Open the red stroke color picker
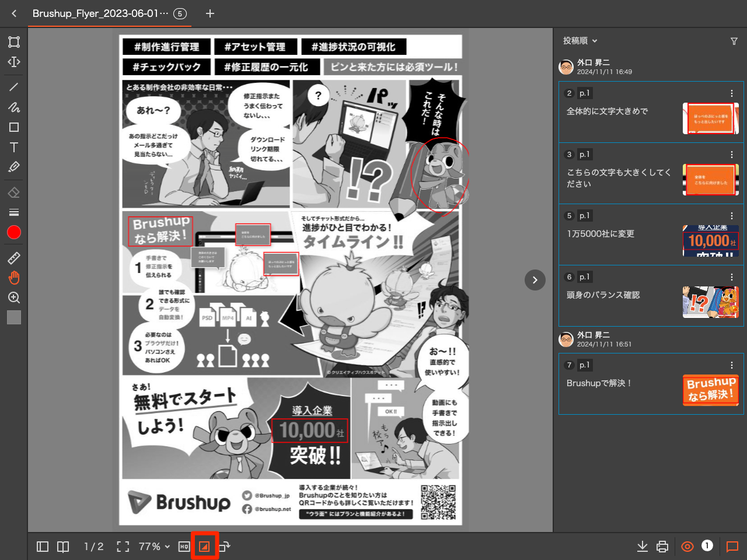The image size is (747, 560). tap(14, 232)
